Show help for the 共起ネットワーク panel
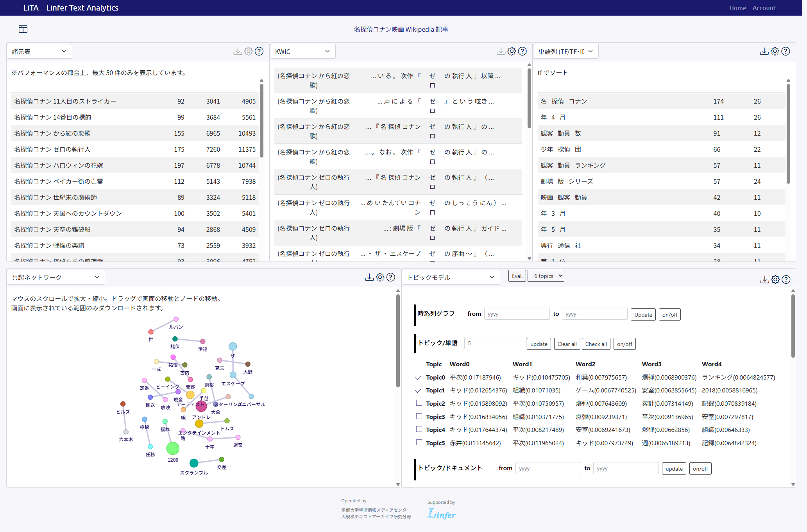The height and width of the screenshot is (532, 807). 390,277
